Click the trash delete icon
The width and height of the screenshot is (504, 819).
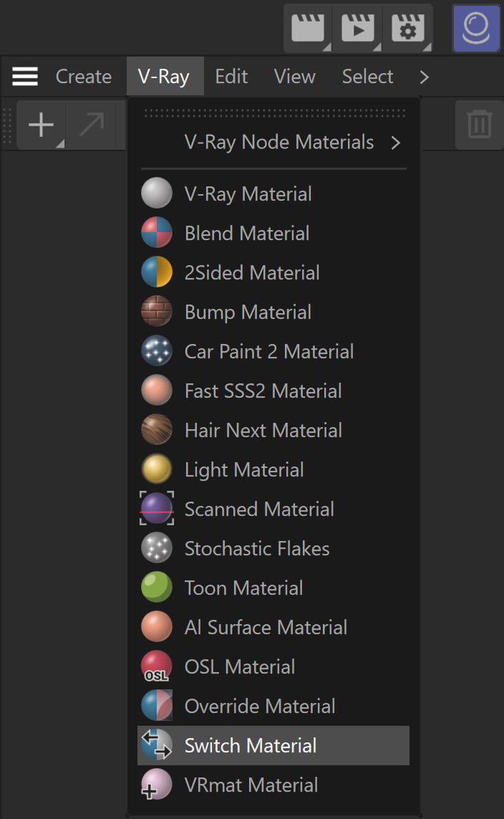click(x=479, y=124)
